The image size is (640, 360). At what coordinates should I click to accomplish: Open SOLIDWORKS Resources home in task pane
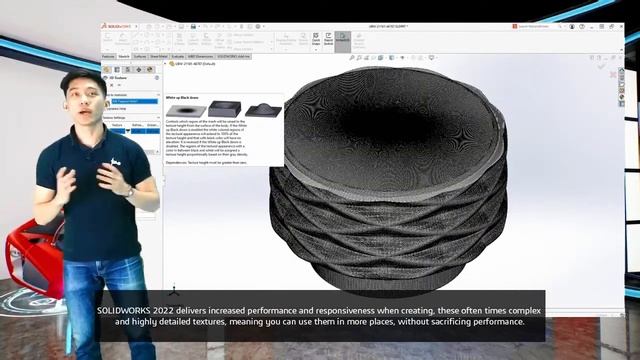pyautogui.click(x=622, y=71)
